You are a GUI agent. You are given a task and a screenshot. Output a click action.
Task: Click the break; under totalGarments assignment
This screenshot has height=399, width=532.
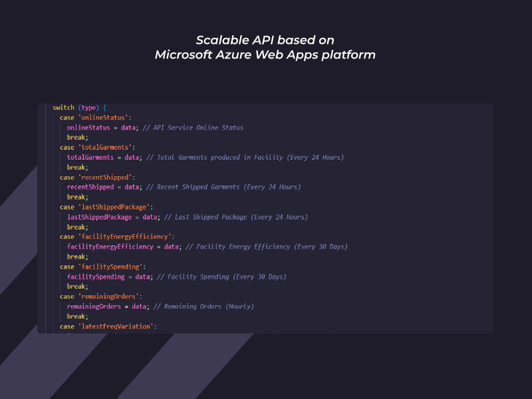[77, 168]
